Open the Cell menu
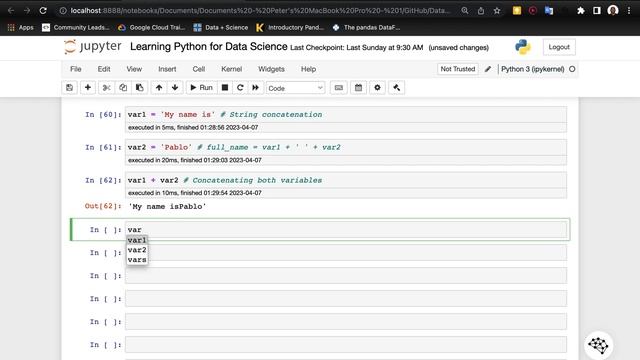This screenshot has height=360, width=640. pyautogui.click(x=199, y=69)
